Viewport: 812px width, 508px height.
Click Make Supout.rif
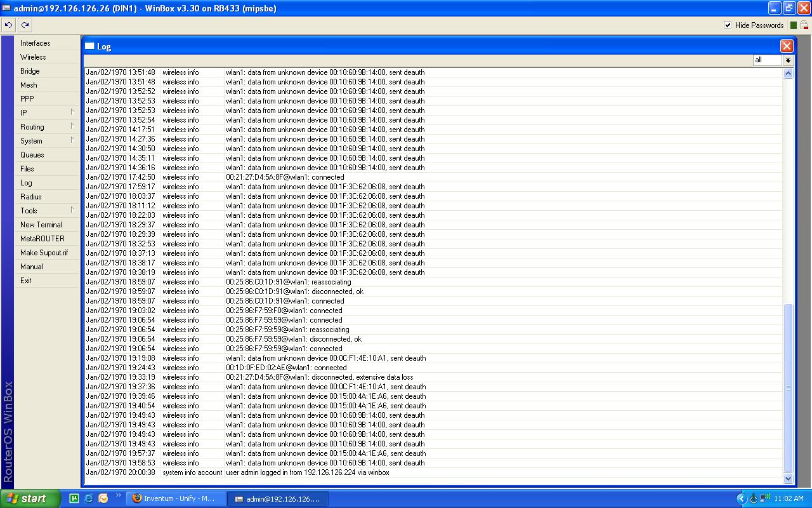coord(48,253)
